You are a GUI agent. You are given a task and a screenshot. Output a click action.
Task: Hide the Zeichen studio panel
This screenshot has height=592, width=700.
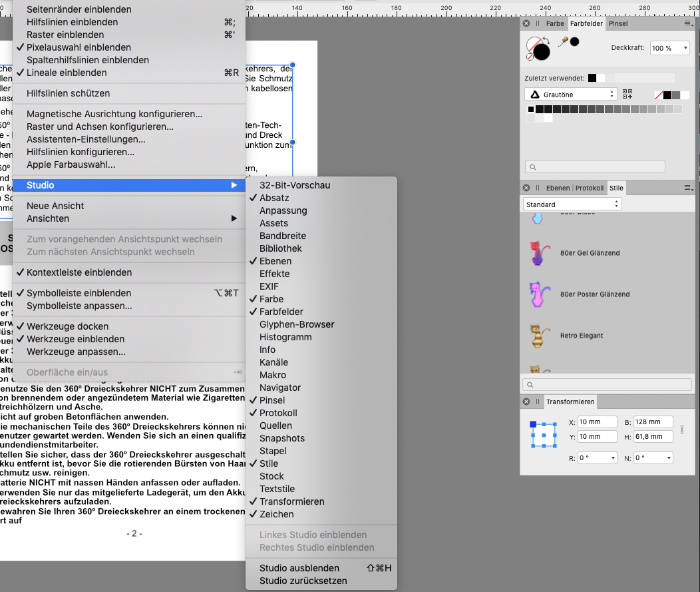pos(276,514)
